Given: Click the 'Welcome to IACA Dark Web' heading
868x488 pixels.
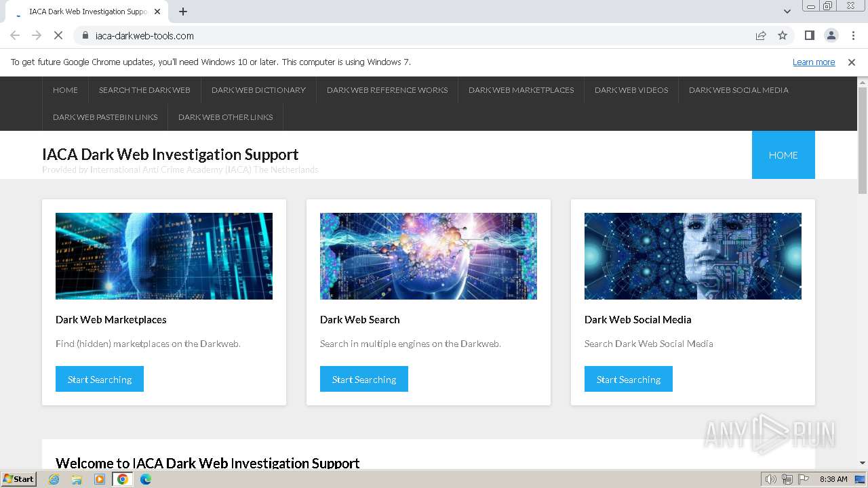Looking at the screenshot, I should click(208, 463).
